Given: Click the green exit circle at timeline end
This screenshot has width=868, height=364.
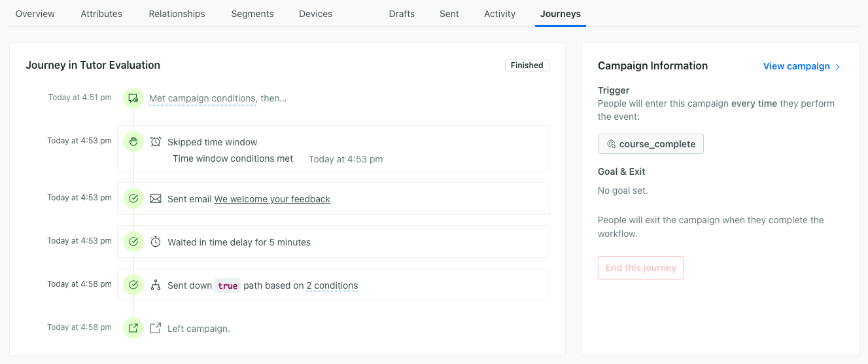Looking at the screenshot, I should [x=133, y=328].
